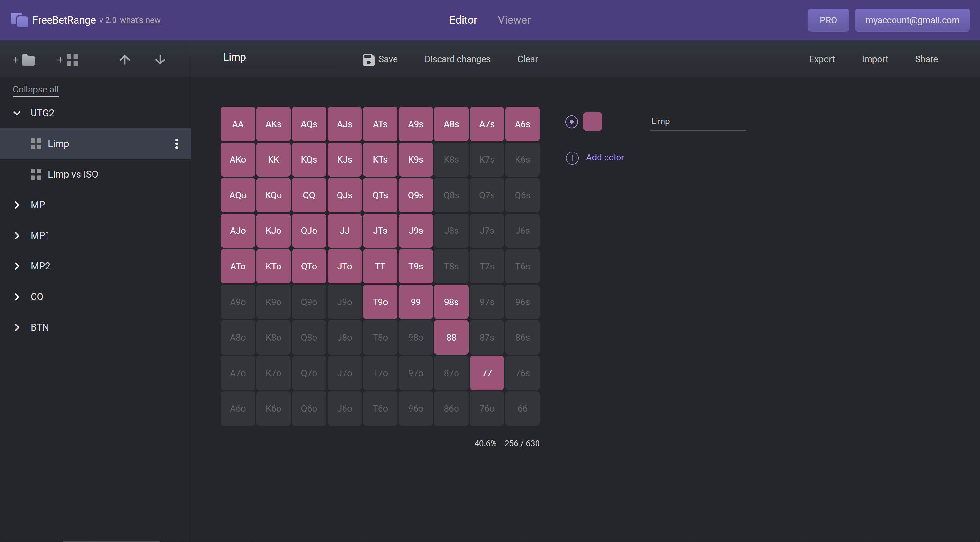Image resolution: width=980 pixels, height=542 pixels.
Task: Click the Collapse all link
Action: click(x=35, y=89)
